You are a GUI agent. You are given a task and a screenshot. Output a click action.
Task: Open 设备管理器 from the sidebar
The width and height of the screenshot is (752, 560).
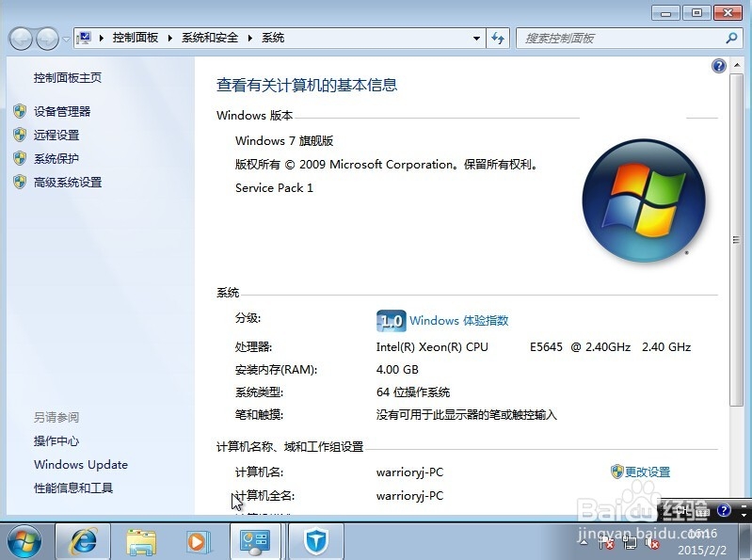(x=62, y=112)
